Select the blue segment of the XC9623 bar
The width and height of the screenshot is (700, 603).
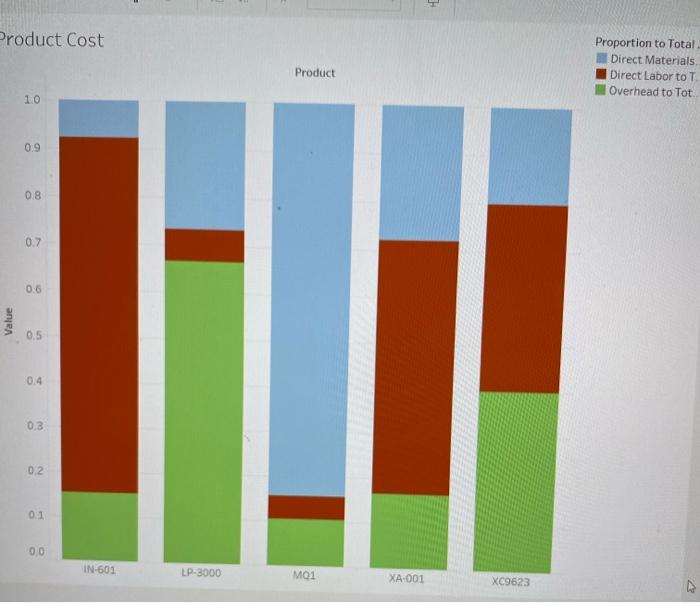529,157
